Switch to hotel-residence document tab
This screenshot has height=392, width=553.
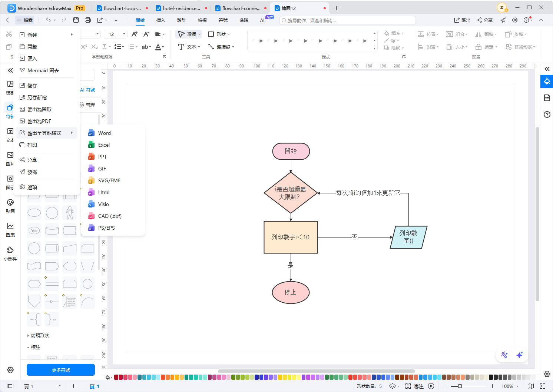181,8
